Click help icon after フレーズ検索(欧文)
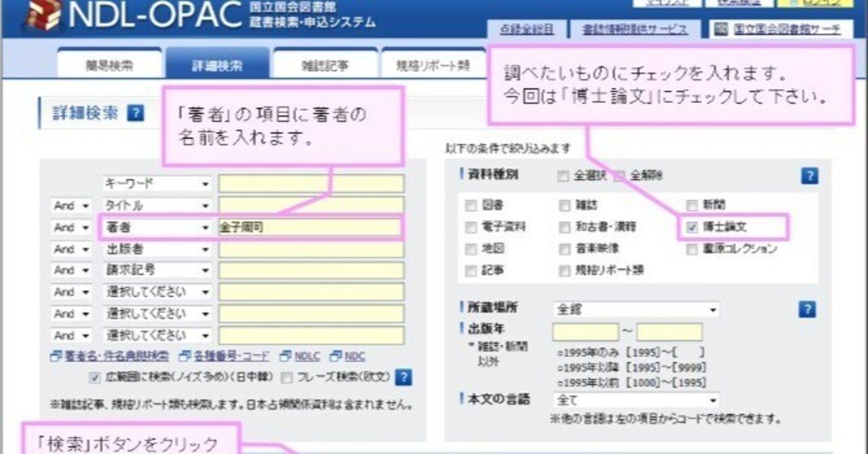 tap(405, 377)
